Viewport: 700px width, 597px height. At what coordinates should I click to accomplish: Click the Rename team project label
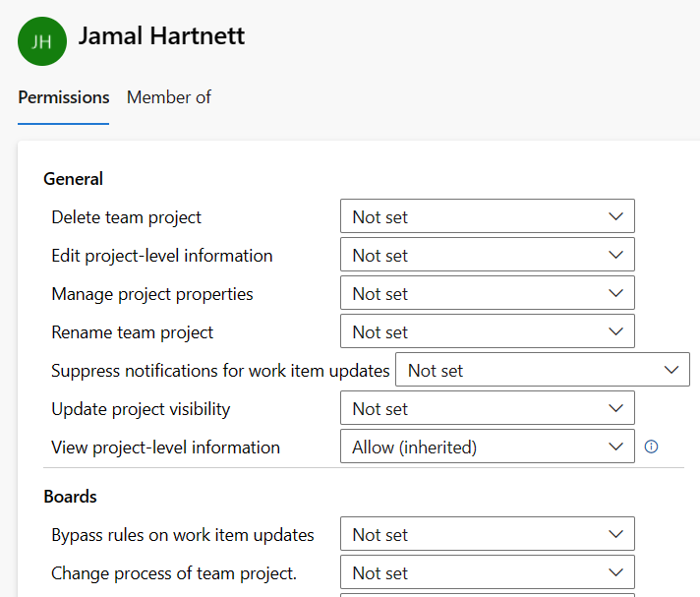[132, 332]
